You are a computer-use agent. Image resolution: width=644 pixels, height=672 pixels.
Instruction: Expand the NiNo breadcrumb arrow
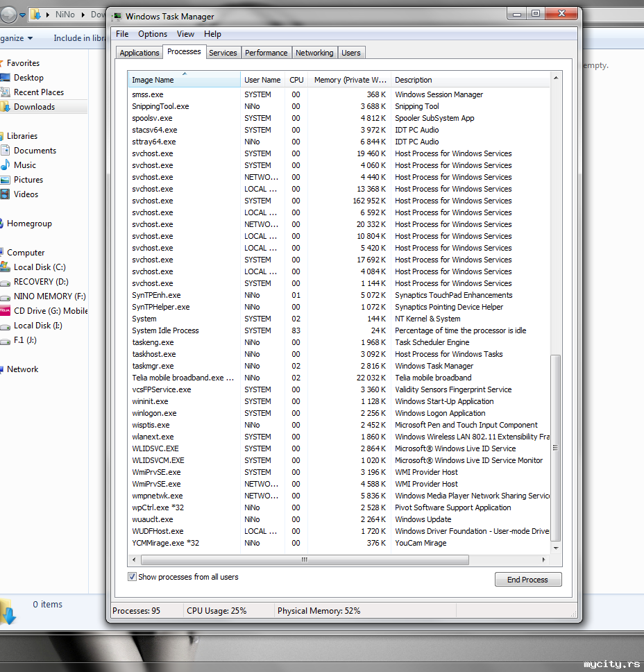click(83, 15)
